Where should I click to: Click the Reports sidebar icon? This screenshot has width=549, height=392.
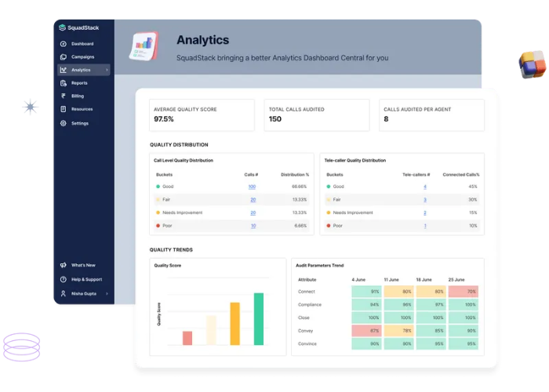tap(64, 83)
